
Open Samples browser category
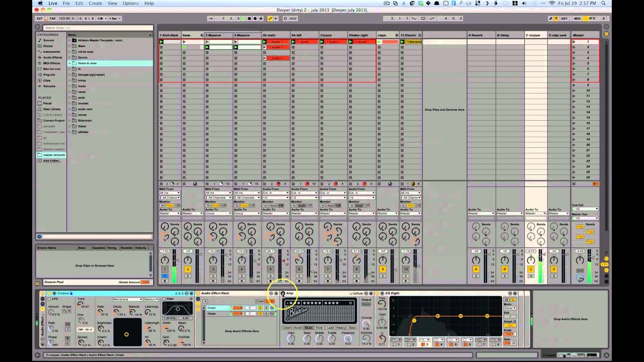[x=49, y=86]
